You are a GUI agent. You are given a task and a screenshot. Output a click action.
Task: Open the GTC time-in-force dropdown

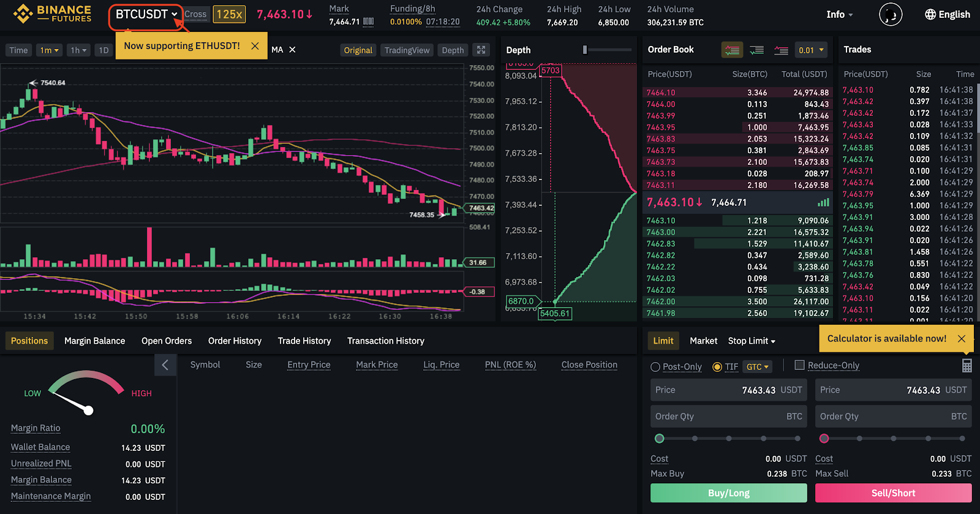click(x=757, y=367)
